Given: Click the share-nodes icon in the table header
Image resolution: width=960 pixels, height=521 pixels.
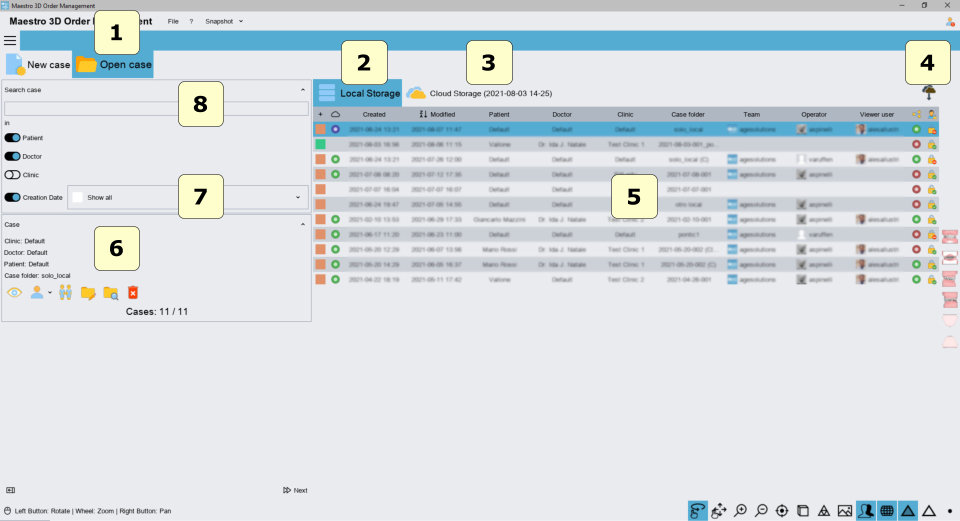Looking at the screenshot, I should 917,114.
